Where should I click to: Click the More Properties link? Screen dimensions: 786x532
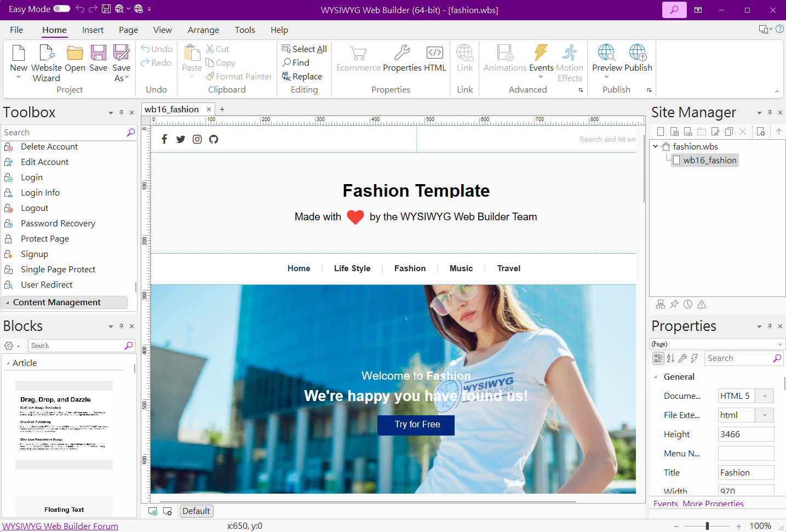pyautogui.click(x=713, y=504)
